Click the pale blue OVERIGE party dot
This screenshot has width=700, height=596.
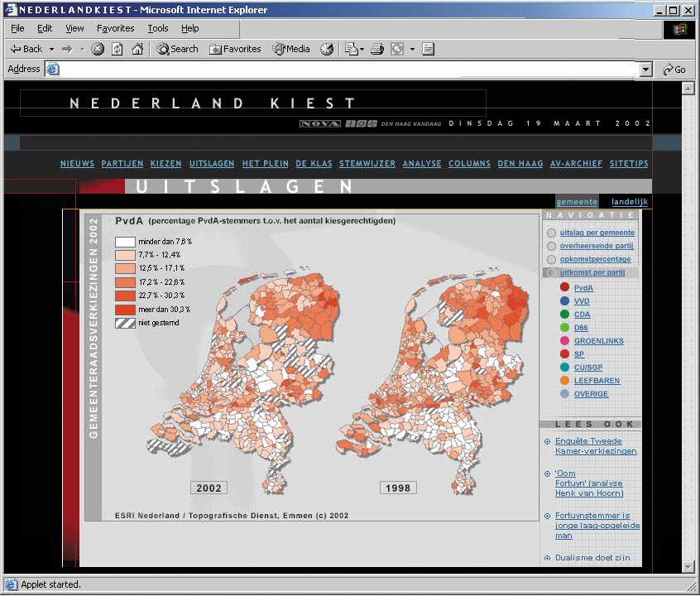pos(564,394)
